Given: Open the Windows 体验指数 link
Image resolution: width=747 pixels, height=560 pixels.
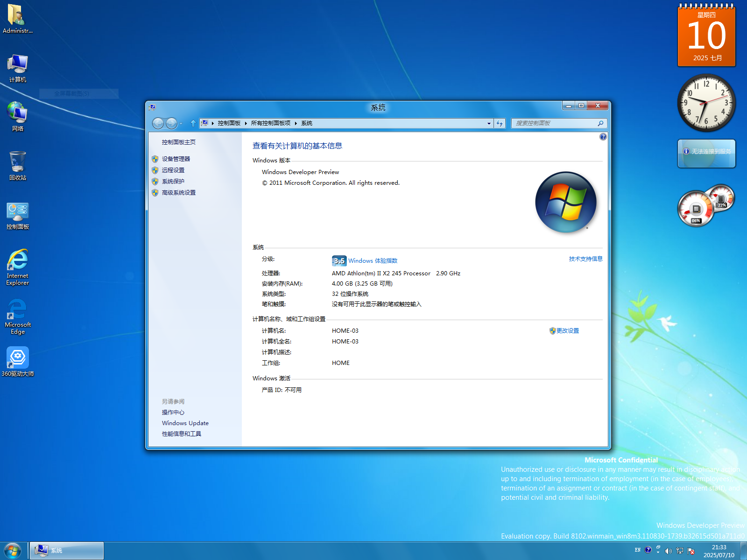Looking at the screenshot, I should pyautogui.click(x=373, y=261).
